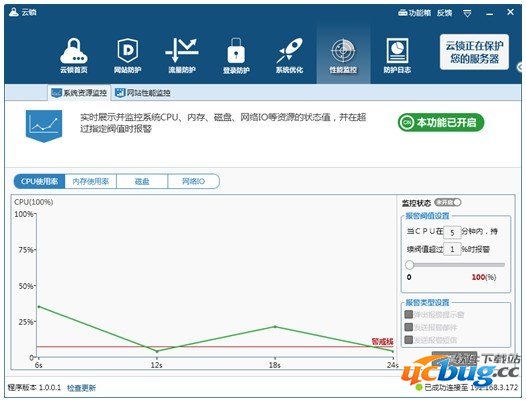Click the threshold percent input showing 1

pos(452,249)
